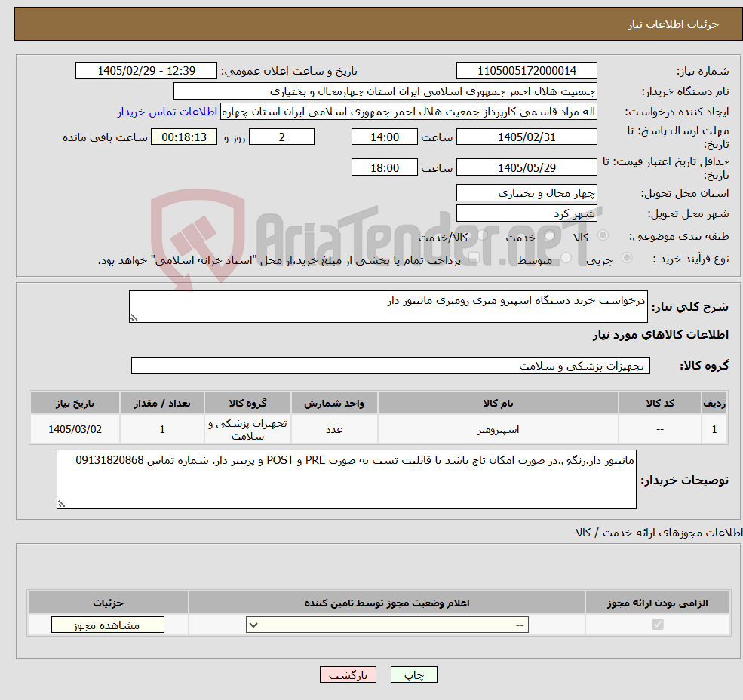Viewport: 743px width, 700px height.
Task: Click the buyer organization name field
Action: 385,91
